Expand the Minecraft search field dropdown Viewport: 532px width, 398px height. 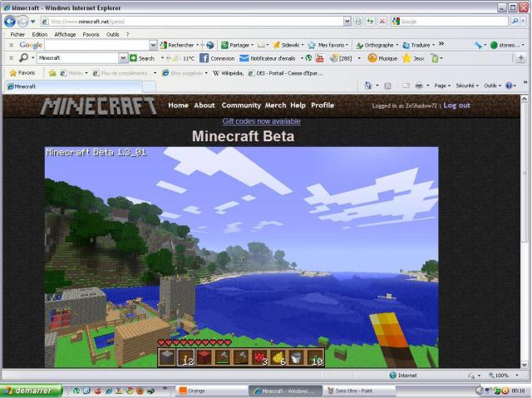pos(123,58)
